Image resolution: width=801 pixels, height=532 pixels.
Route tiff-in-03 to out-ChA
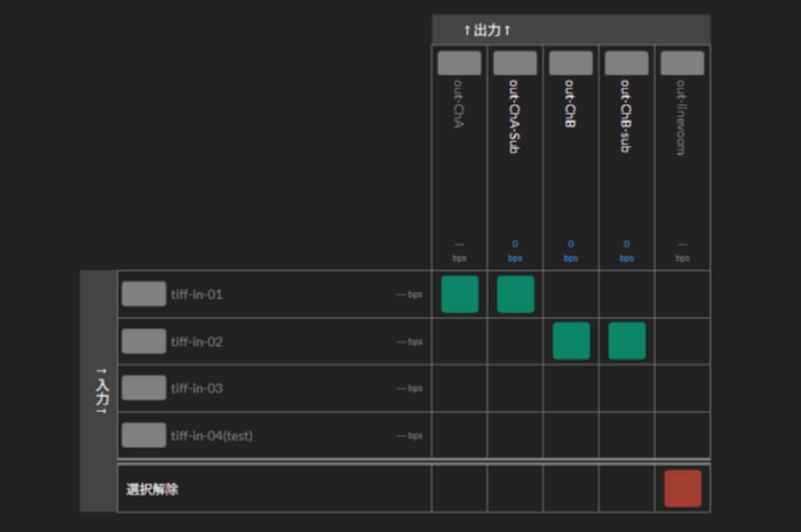[459, 388]
